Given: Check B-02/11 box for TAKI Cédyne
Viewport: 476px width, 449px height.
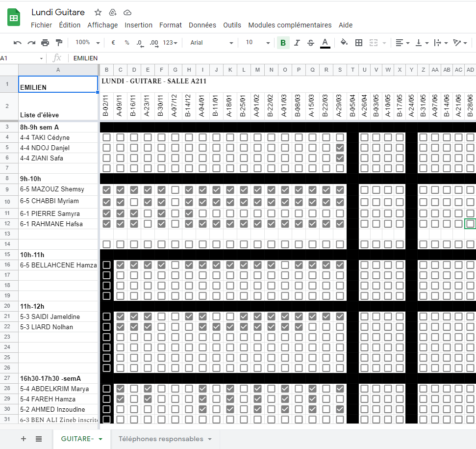Looking at the screenshot, I should tap(106, 137).
